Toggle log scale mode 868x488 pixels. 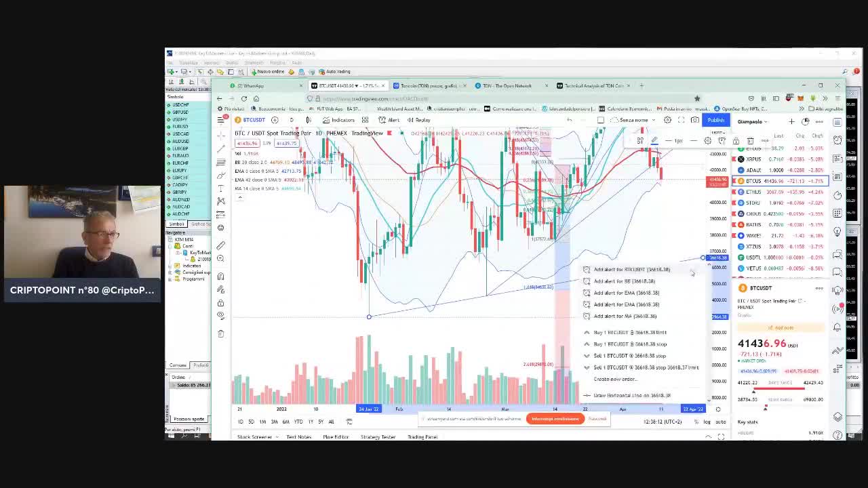click(707, 422)
